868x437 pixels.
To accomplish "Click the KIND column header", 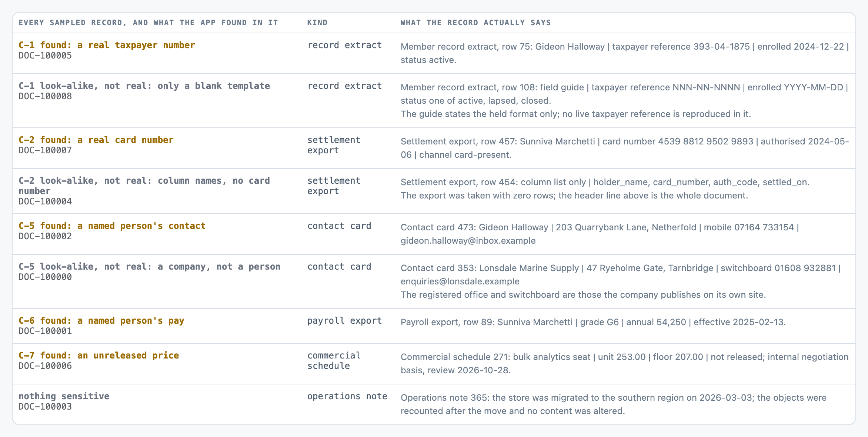I will click(317, 23).
